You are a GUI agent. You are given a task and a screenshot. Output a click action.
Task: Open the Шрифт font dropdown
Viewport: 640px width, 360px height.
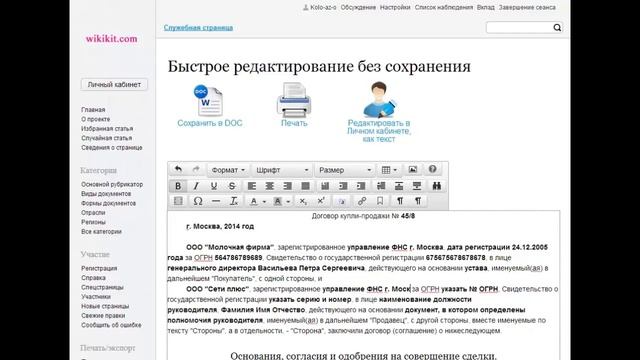pyautogui.click(x=282, y=170)
